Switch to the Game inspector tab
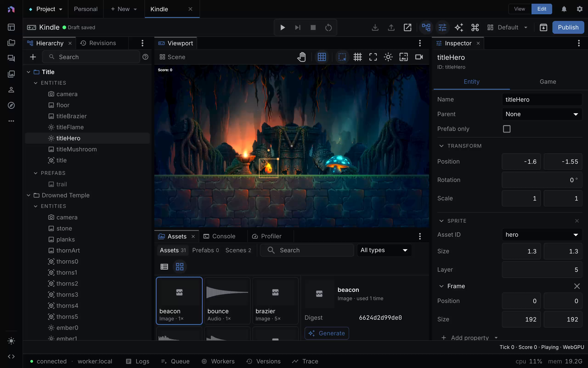 [548, 82]
